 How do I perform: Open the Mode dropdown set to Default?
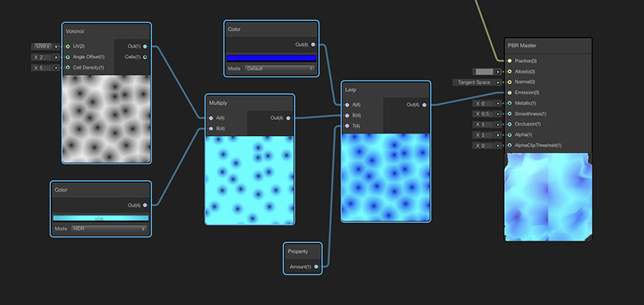(279, 68)
